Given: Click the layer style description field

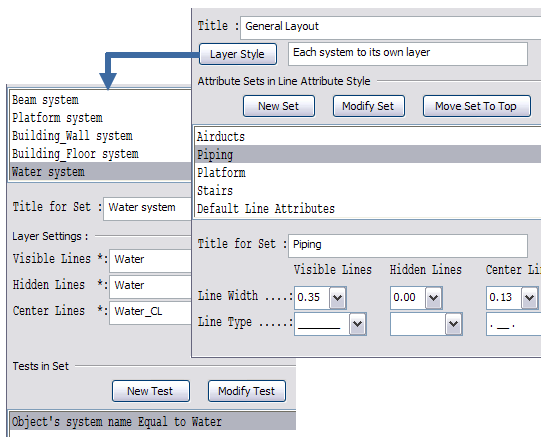Looking at the screenshot, I should click(x=408, y=54).
